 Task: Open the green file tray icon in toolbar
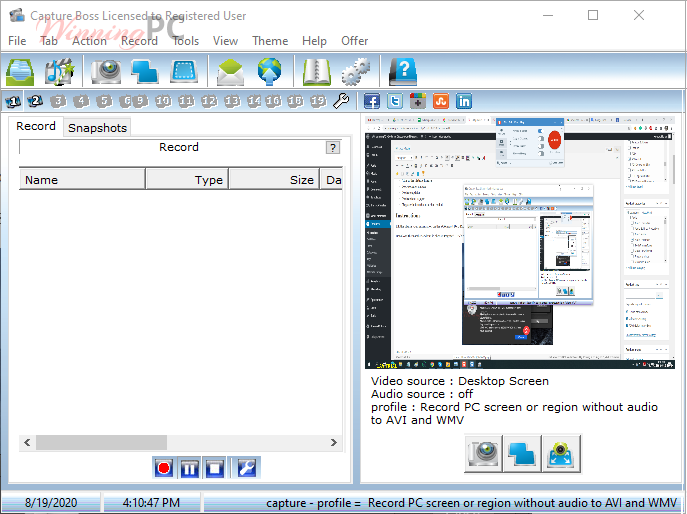[x=20, y=71]
